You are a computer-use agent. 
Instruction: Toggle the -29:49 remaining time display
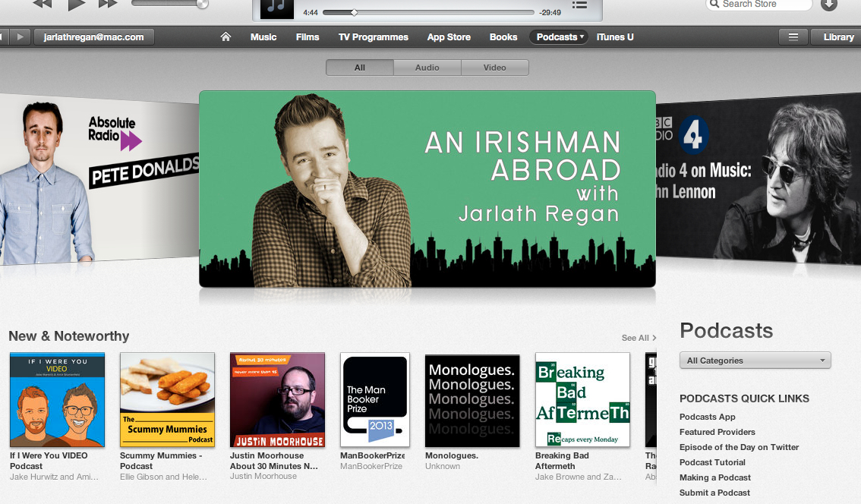550,12
